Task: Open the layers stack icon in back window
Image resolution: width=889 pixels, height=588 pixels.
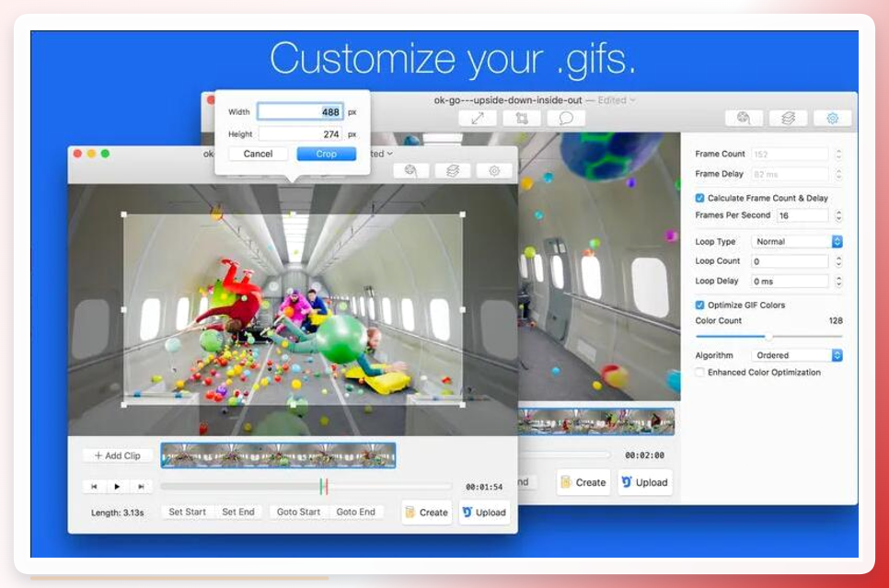Action: [x=788, y=119]
